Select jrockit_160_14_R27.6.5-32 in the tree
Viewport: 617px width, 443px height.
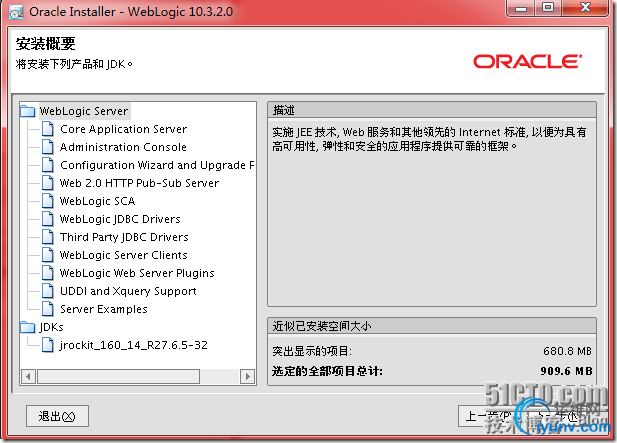click(133, 345)
